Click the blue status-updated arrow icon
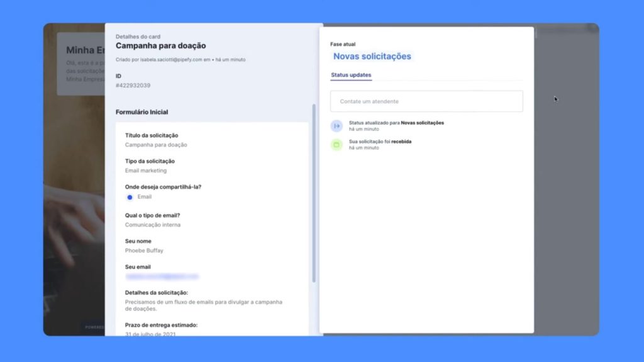The image size is (644, 362). [x=336, y=126]
